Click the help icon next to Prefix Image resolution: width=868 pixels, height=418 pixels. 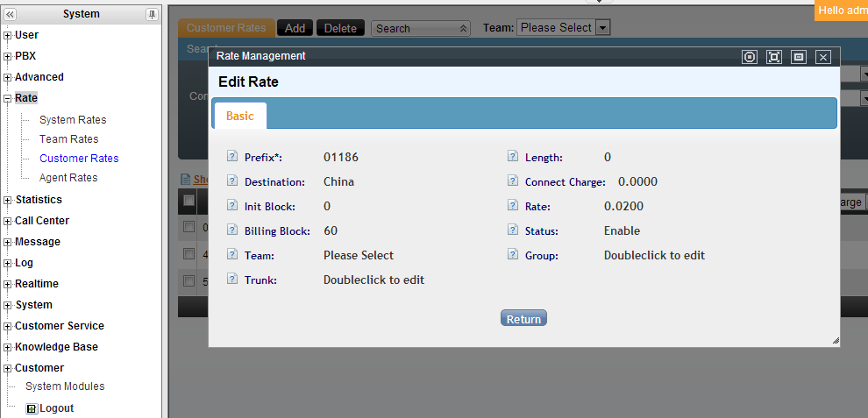[232, 157]
